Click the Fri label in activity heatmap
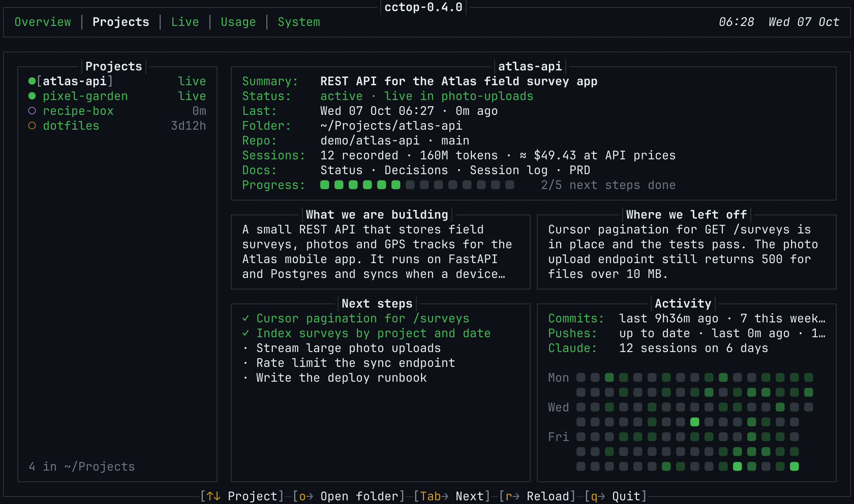This screenshot has width=854, height=504. tap(558, 437)
